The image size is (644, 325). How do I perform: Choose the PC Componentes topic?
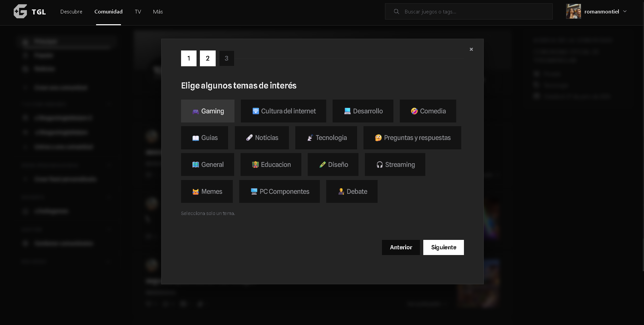tap(280, 191)
